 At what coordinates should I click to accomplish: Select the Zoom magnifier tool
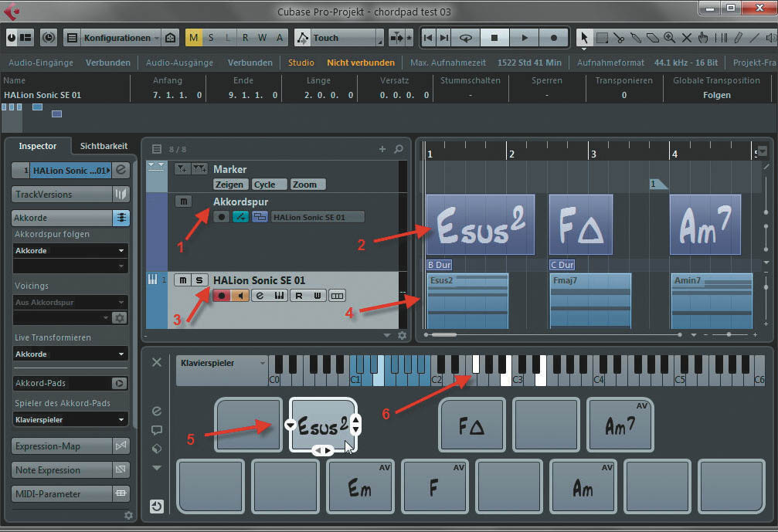tap(669, 38)
